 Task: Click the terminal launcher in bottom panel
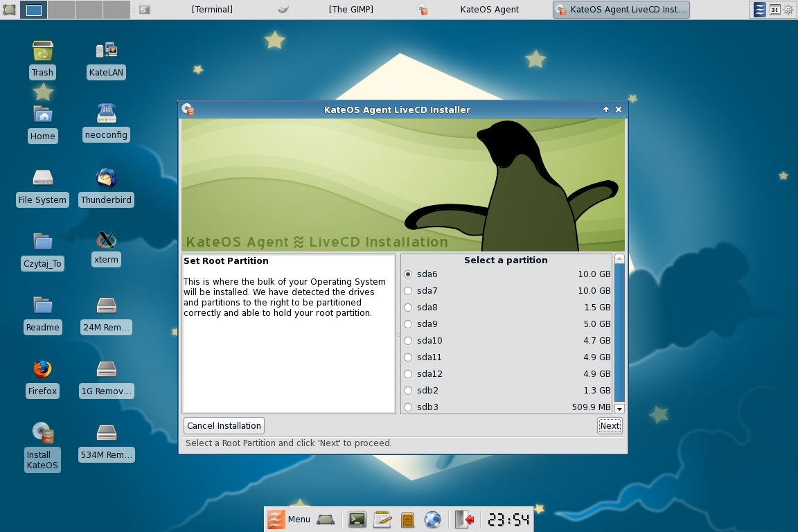pyautogui.click(x=357, y=520)
